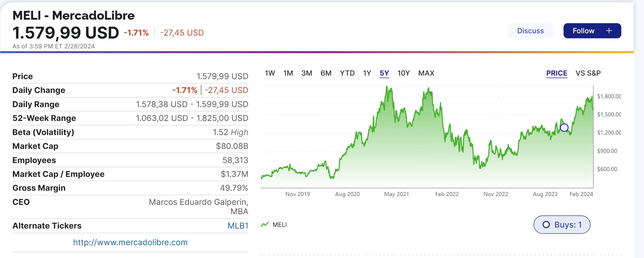The image size is (644, 258).
Task: Click the MELI - MercadoLibre heading
Action: pos(74,15)
